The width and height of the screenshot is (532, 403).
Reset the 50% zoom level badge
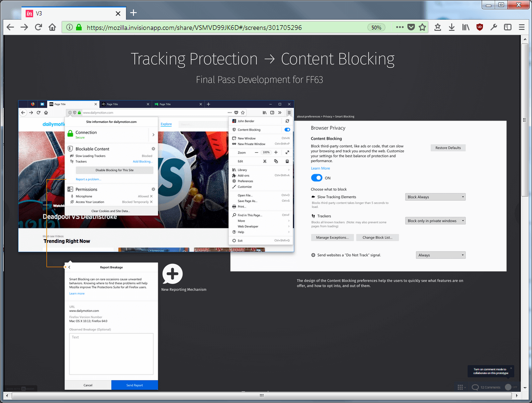click(x=376, y=28)
